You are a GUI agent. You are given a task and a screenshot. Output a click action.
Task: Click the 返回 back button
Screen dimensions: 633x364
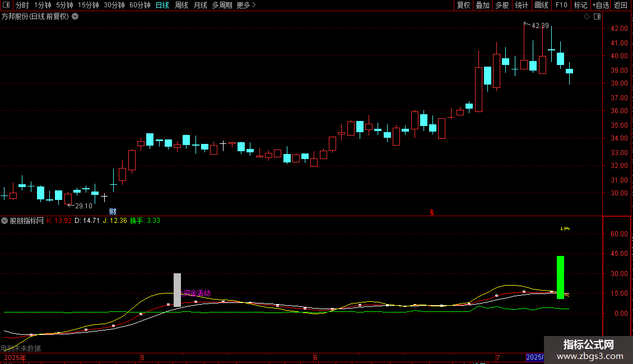[621, 5]
